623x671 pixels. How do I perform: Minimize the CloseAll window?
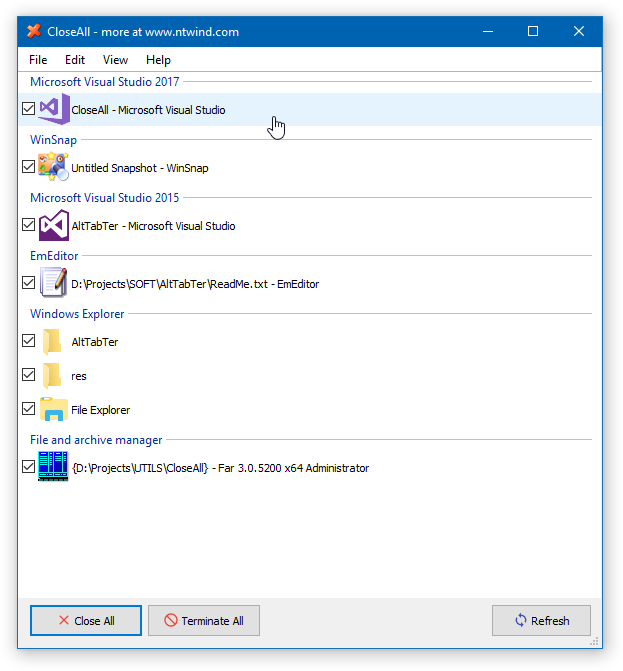[x=488, y=31]
